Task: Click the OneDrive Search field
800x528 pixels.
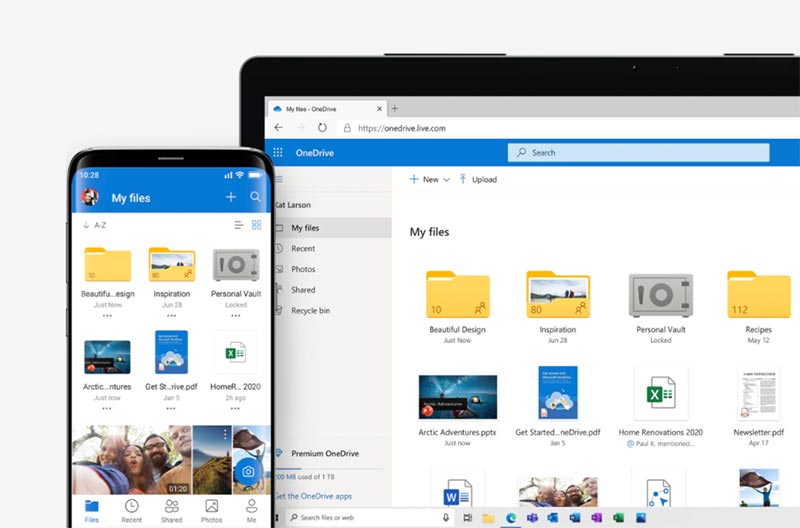Action: (x=638, y=153)
